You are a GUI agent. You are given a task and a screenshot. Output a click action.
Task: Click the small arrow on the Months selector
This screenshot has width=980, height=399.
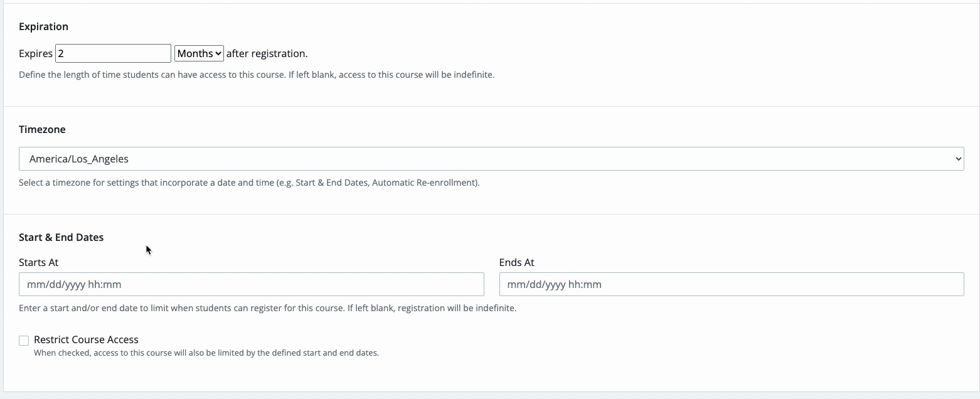click(x=218, y=53)
